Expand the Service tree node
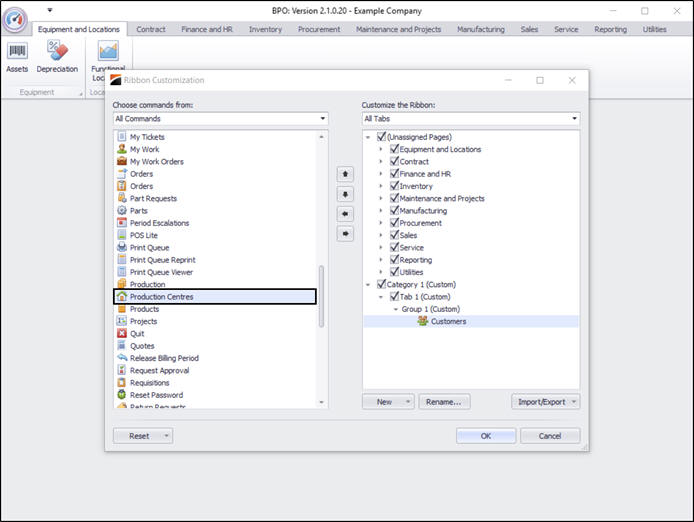This screenshot has height=522, width=694. [381, 247]
